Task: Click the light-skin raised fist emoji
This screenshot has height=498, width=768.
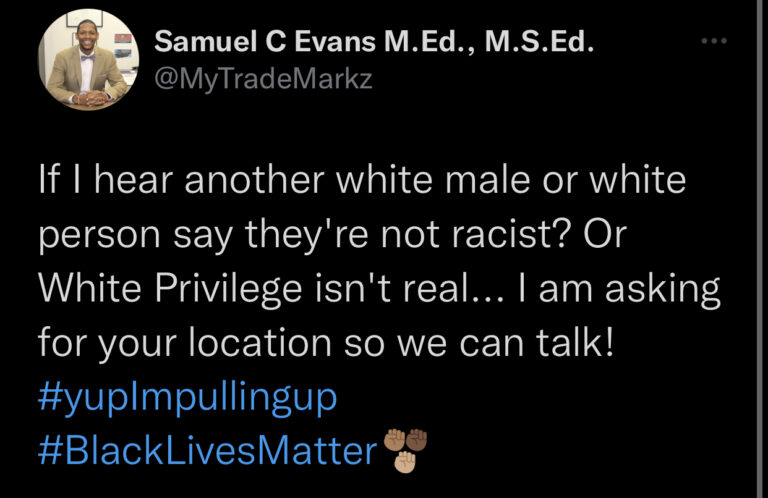Action: point(405,461)
